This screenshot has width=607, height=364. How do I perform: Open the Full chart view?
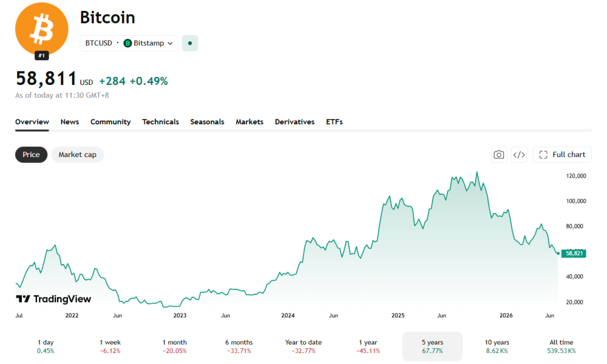click(x=562, y=155)
